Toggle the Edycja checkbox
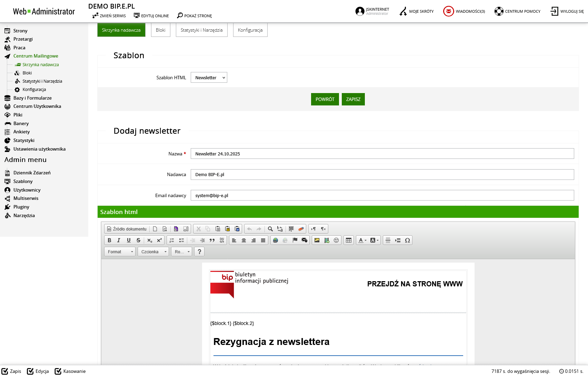The image size is (588, 377). coord(31,371)
